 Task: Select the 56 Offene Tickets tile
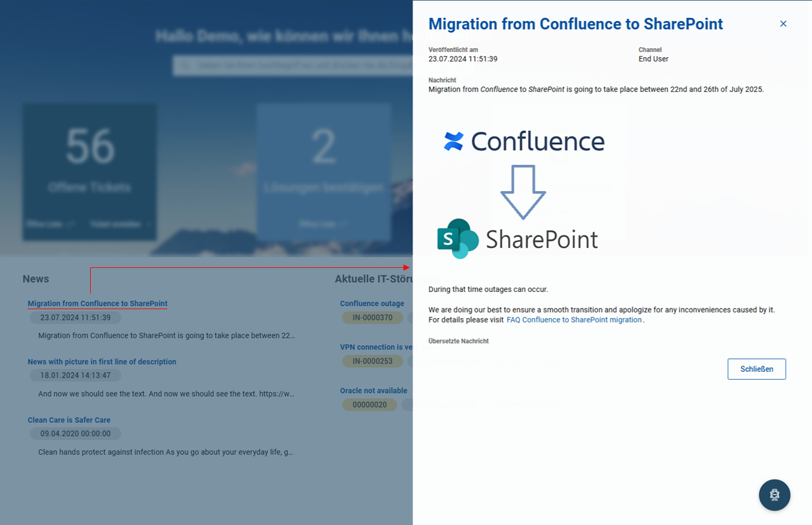[x=90, y=173]
